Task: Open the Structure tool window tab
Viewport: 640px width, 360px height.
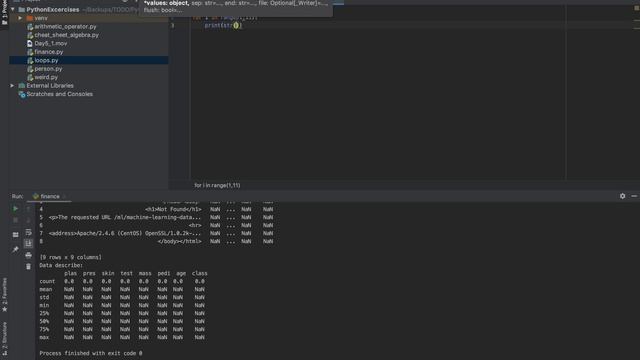Action: 4,339
